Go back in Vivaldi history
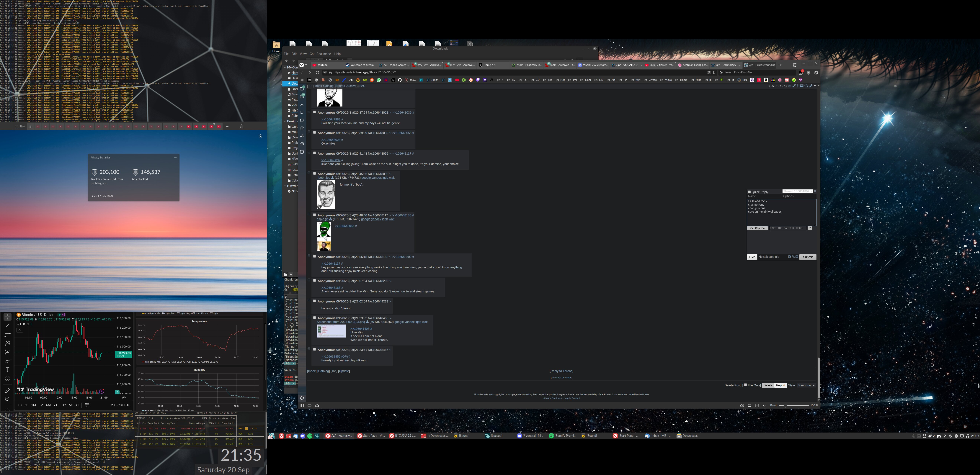The width and height of the screenshot is (980, 475). (x=302, y=73)
